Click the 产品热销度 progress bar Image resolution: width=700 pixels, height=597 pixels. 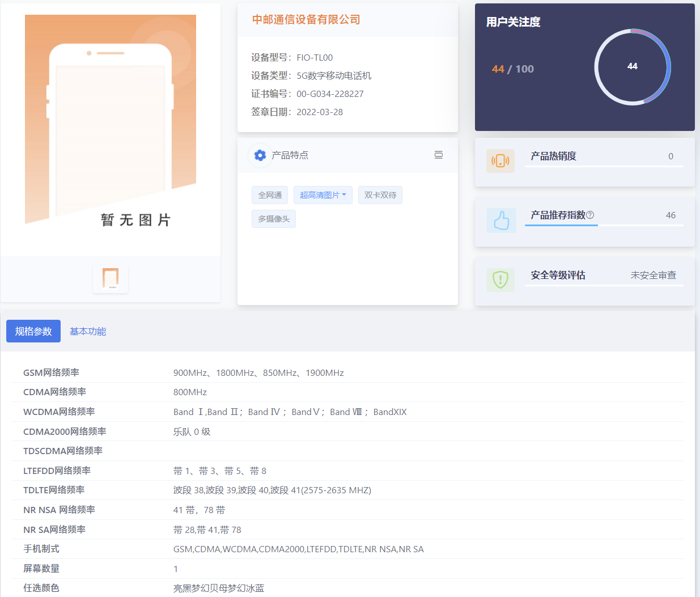(604, 166)
